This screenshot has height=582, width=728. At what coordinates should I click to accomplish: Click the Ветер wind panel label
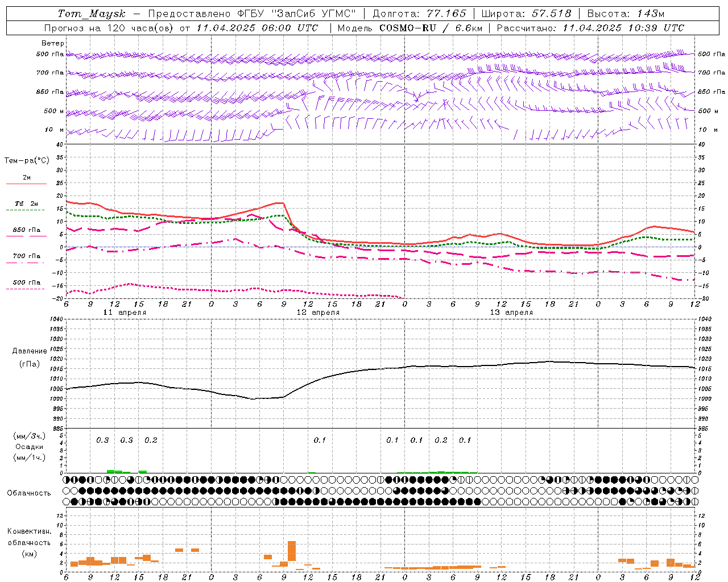click(x=53, y=43)
